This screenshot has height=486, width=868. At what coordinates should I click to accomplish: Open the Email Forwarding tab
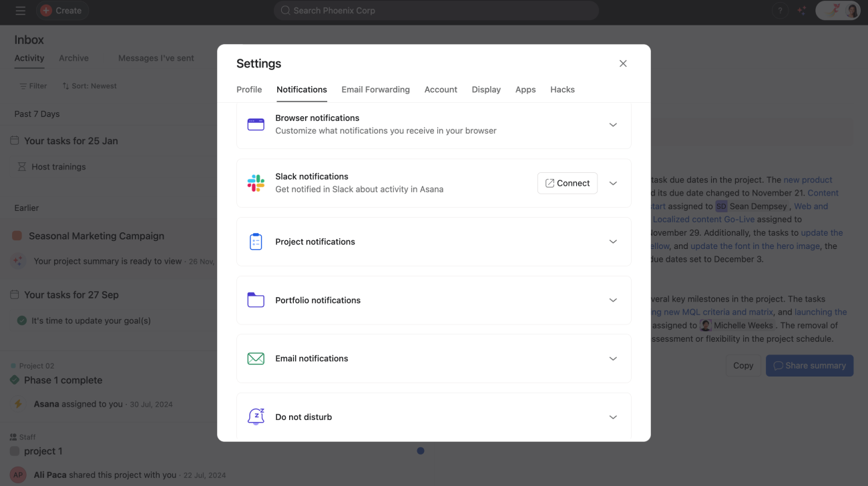coord(375,89)
